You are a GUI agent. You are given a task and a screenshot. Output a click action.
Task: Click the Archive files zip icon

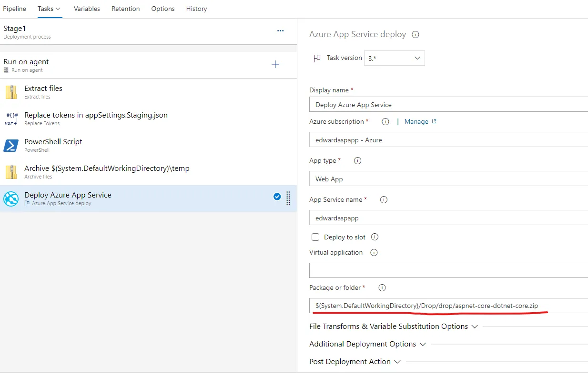tap(11, 172)
